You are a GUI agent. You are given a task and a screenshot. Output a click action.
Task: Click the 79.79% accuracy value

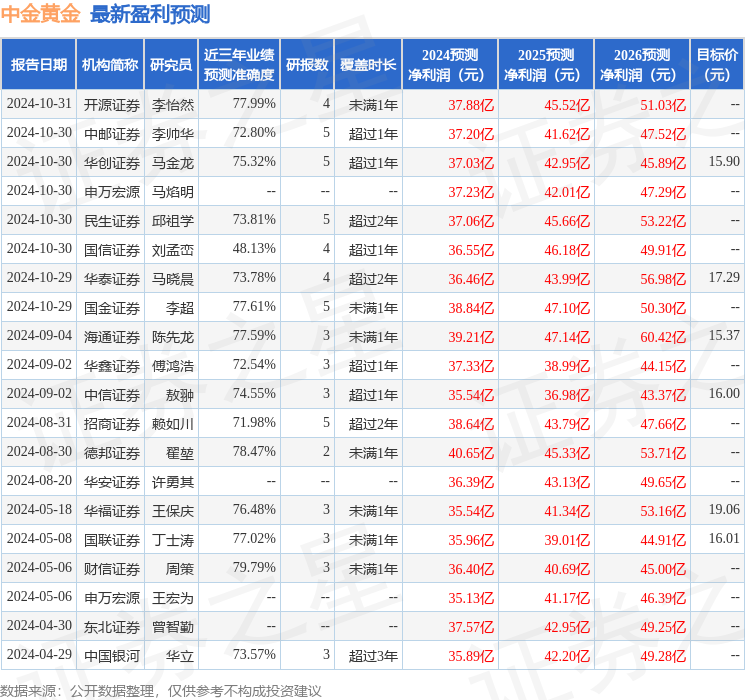click(x=254, y=568)
